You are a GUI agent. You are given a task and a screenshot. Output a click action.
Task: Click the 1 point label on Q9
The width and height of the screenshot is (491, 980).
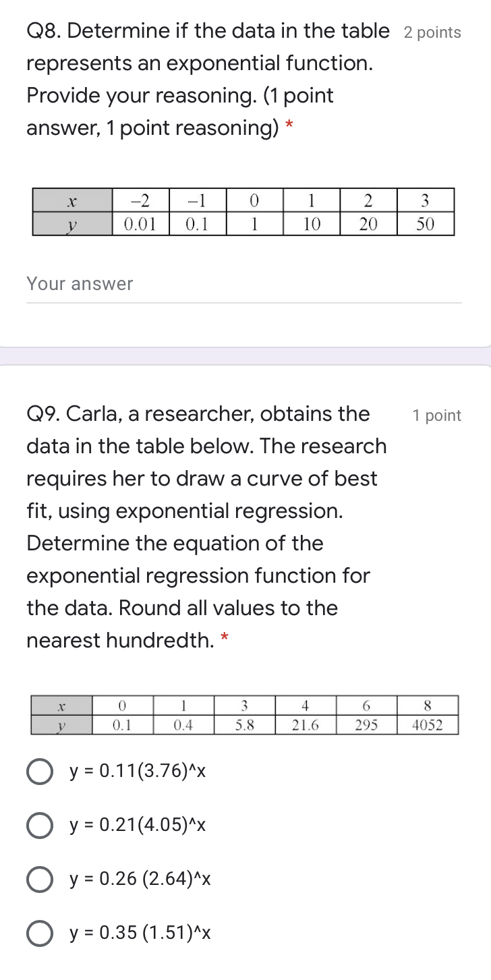tap(437, 415)
